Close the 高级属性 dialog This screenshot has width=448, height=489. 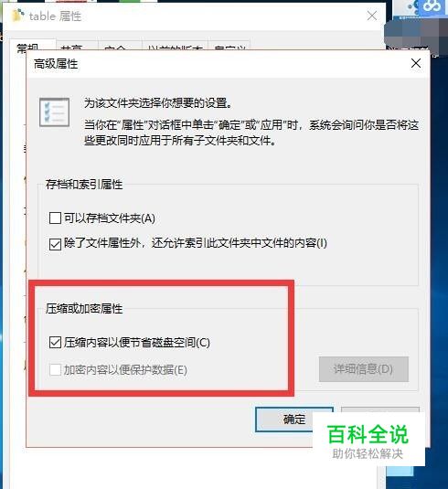point(416,63)
